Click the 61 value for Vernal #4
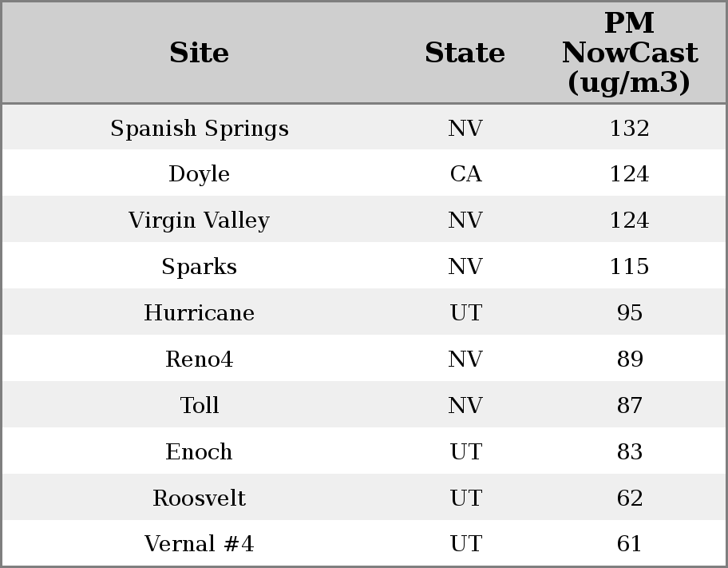 629,544
